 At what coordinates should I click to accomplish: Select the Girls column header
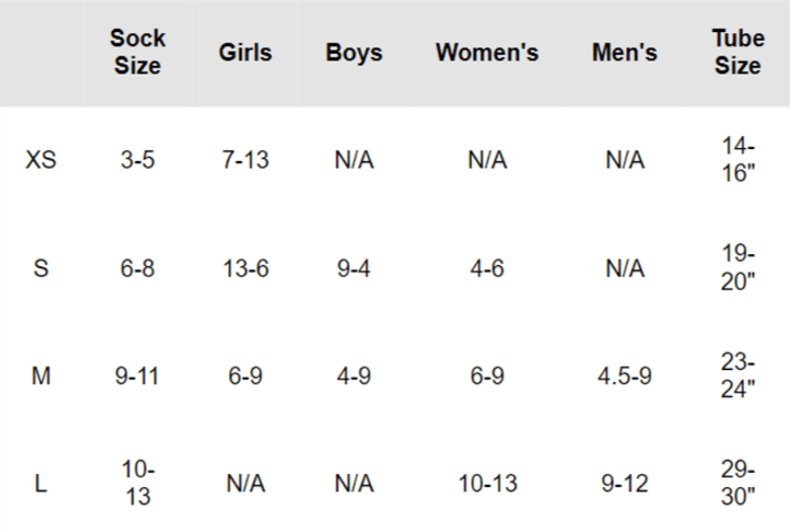pyautogui.click(x=245, y=52)
